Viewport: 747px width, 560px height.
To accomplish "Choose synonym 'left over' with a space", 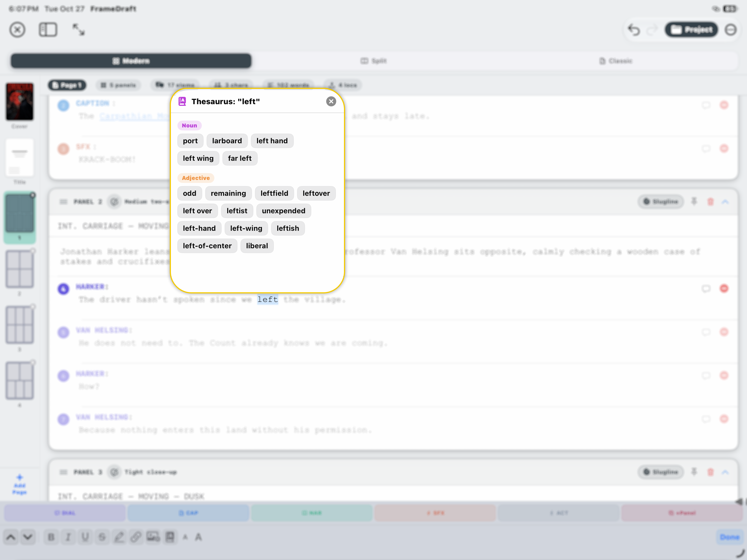I will click(x=197, y=211).
